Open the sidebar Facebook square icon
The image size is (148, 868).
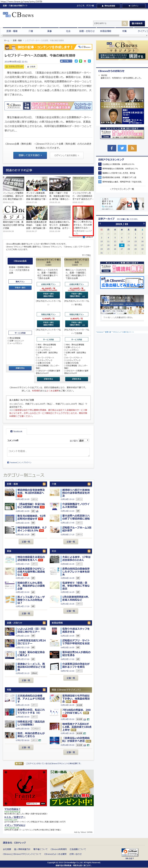[x=112, y=148]
